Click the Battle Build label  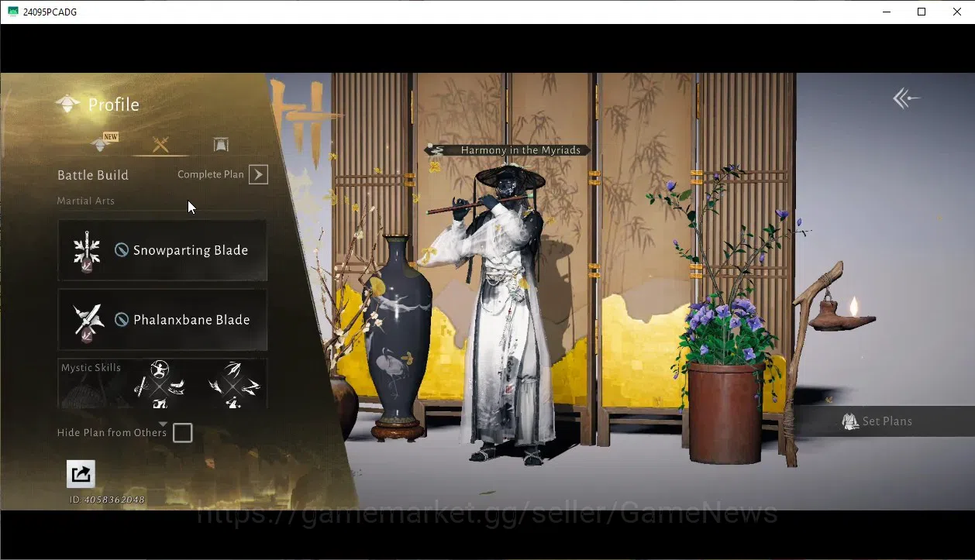coord(93,175)
